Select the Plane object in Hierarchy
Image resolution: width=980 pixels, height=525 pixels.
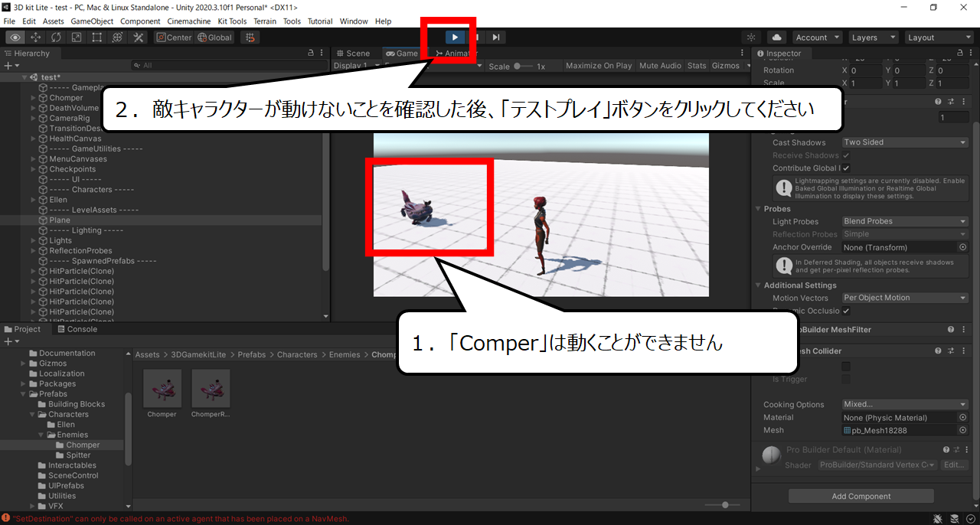[60, 220]
